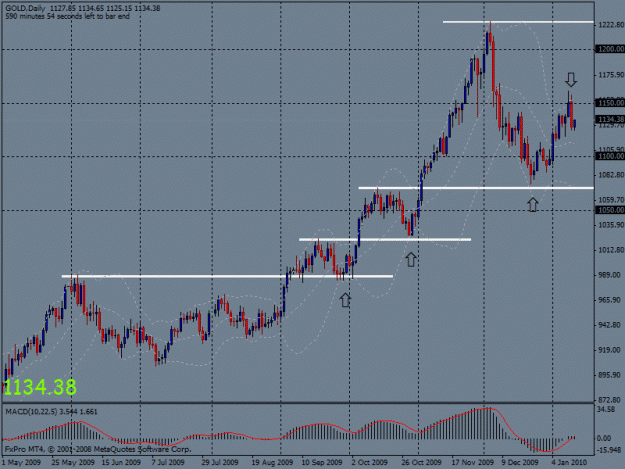Select the highlighted 1100.00 price level label
This screenshot has width=625, height=469.
(610, 156)
